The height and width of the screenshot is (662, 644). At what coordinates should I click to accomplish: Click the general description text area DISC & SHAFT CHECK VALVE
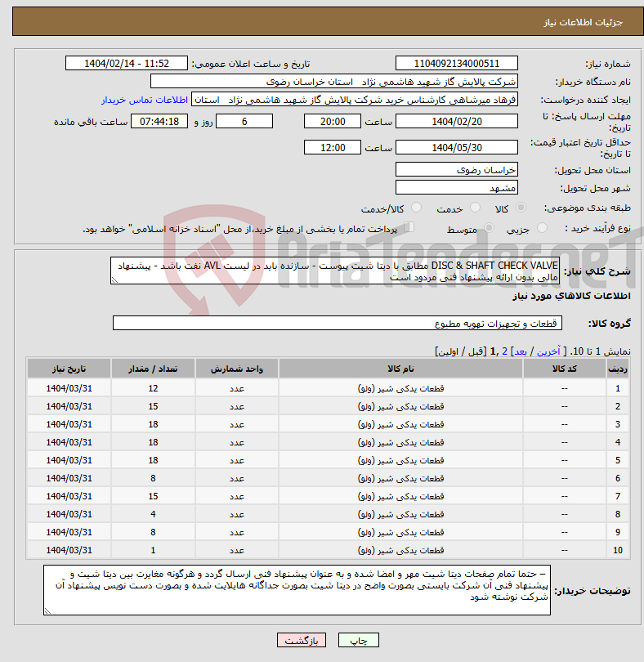(335, 271)
